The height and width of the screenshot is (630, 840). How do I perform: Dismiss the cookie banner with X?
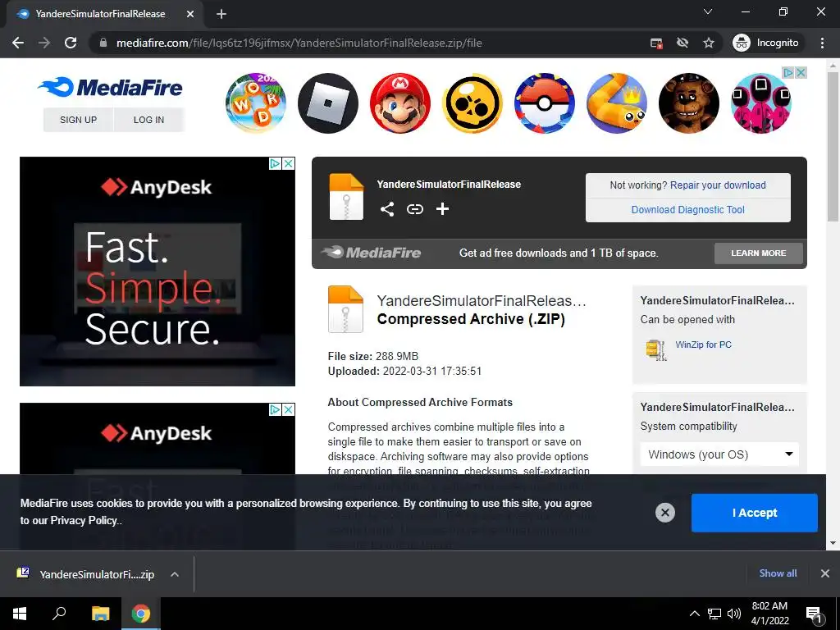coord(664,513)
